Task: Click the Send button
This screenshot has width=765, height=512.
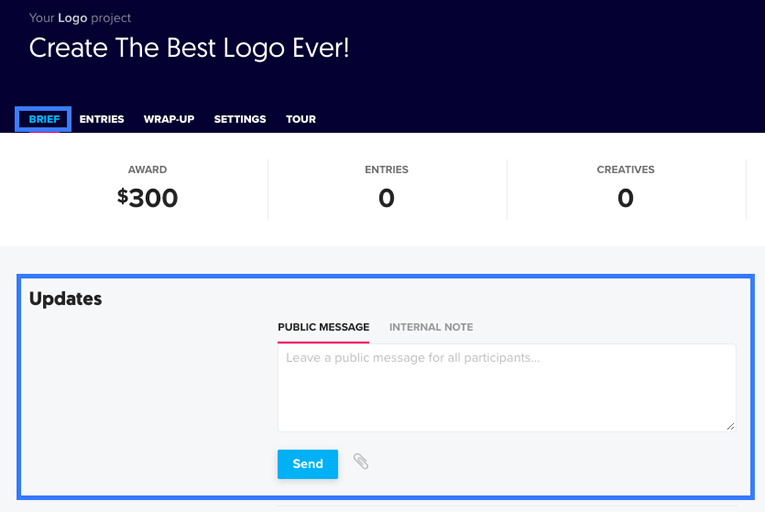Action: (308, 464)
